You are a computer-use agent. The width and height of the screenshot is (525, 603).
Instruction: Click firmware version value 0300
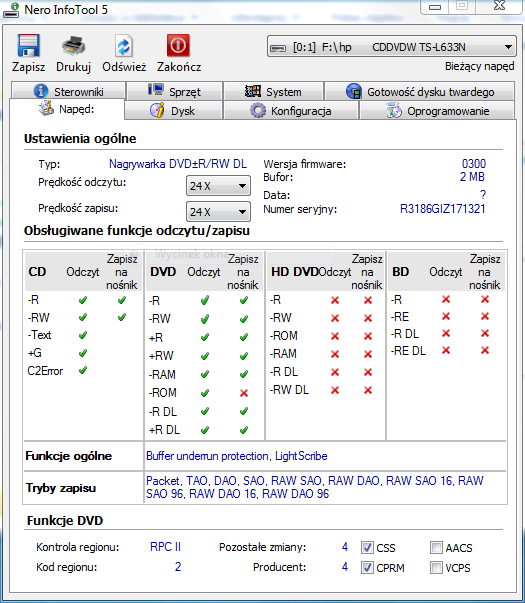[473, 164]
